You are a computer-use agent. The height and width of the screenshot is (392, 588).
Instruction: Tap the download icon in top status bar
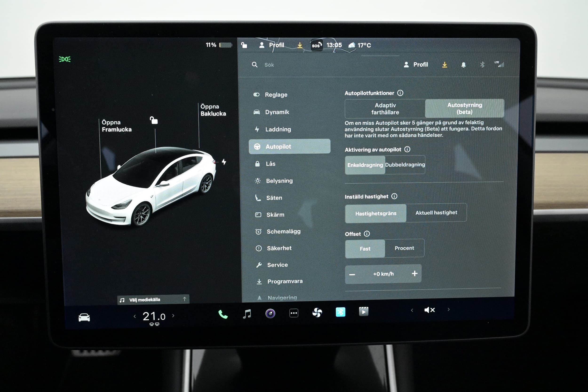(x=299, y=45)
